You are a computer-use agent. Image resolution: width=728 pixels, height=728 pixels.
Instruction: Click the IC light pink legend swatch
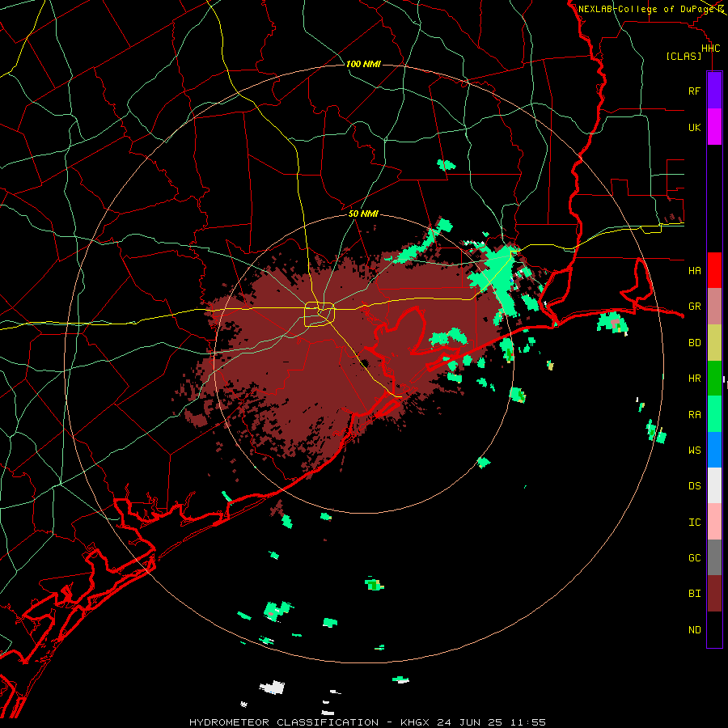[714, 522]
